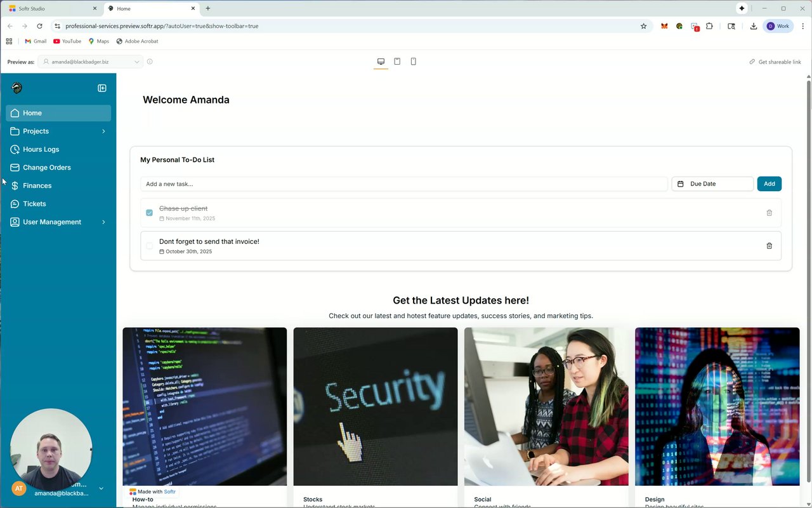
Task: Switch to tablet preview mode
Action: pos(397,62)
